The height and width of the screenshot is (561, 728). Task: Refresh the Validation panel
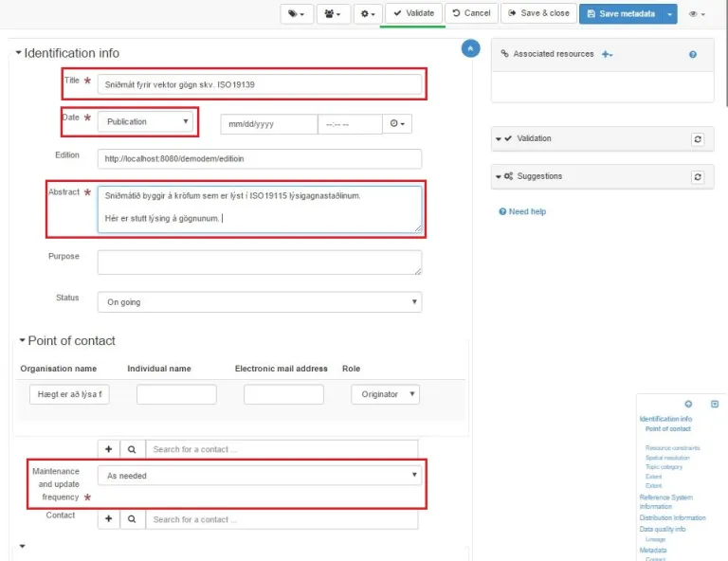point(698,139)
